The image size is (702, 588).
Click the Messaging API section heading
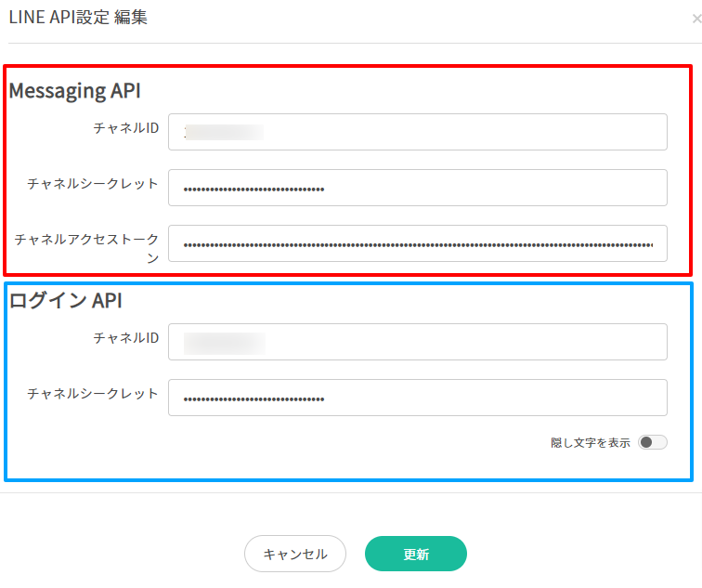point(75,91)
